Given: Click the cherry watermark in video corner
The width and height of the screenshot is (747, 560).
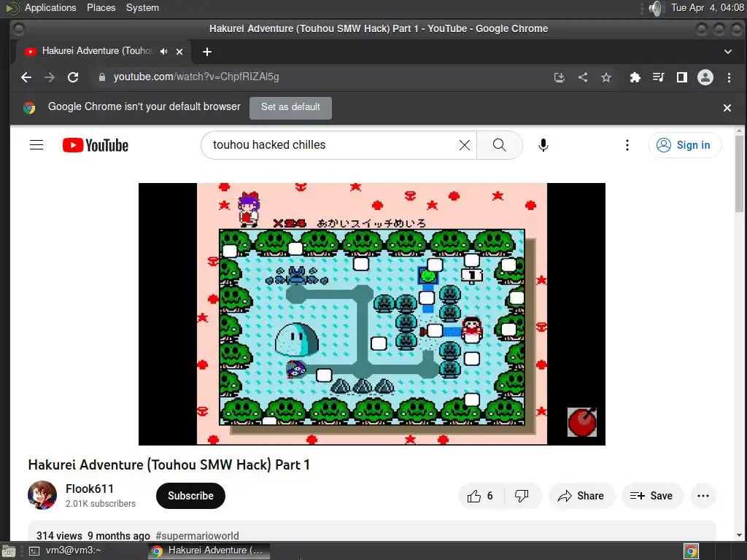Looking at the screenshot, I should coord(582,422).
